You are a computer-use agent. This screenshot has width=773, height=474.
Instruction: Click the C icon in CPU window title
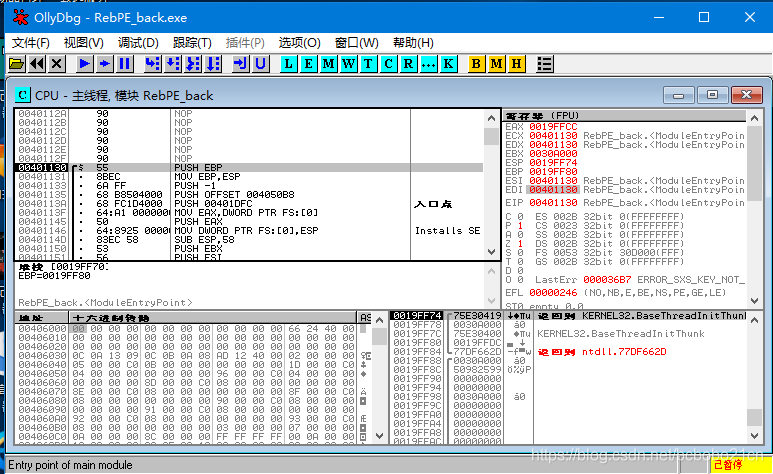[x=22, y=95]
